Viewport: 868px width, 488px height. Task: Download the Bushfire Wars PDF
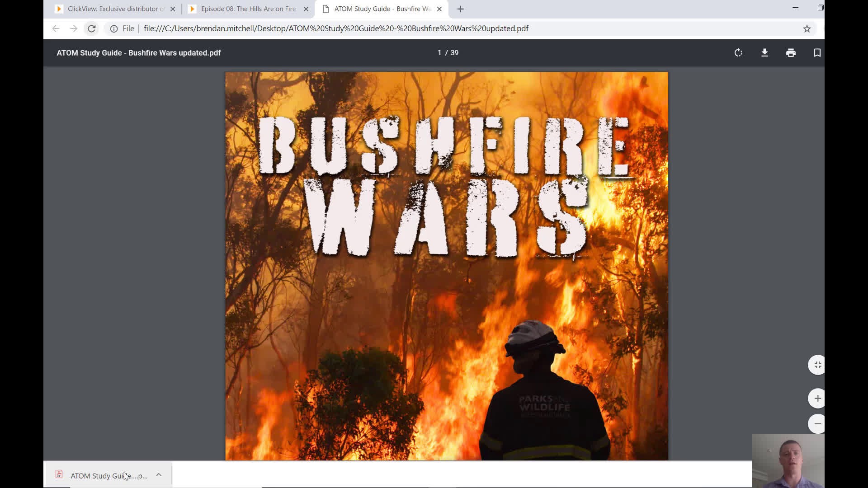point(764,53)
